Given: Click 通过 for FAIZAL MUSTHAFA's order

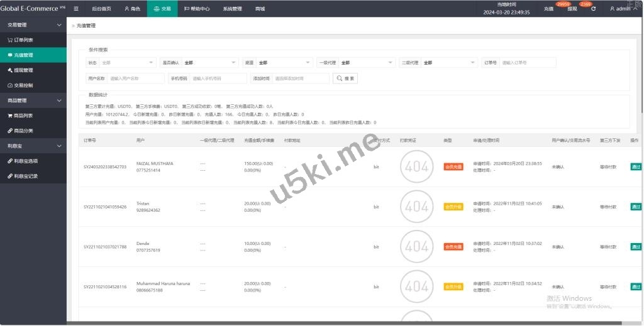Looking at the screenshot, I should [x=636, y=166].
